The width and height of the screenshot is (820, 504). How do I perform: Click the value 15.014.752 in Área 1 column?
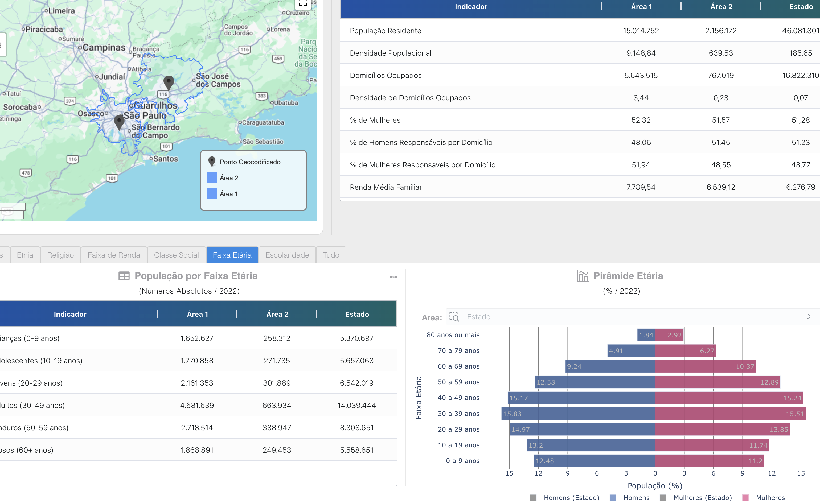(x=641, y=31)
